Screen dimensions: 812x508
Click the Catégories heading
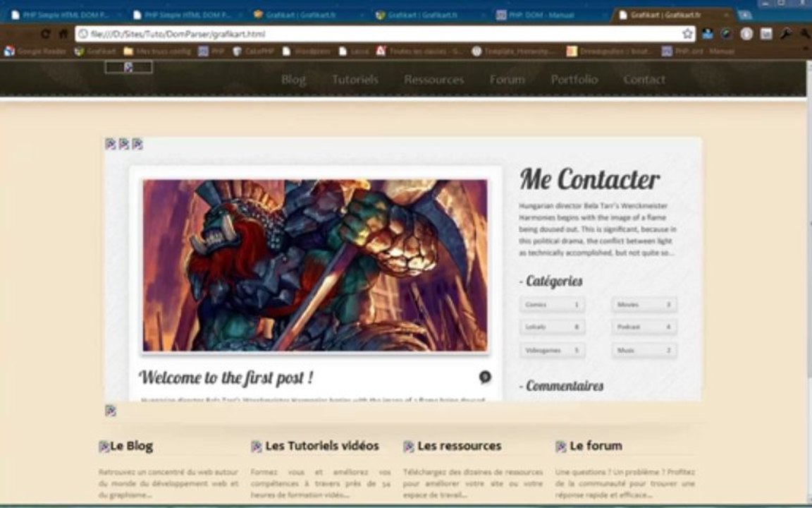pos(551,281)
